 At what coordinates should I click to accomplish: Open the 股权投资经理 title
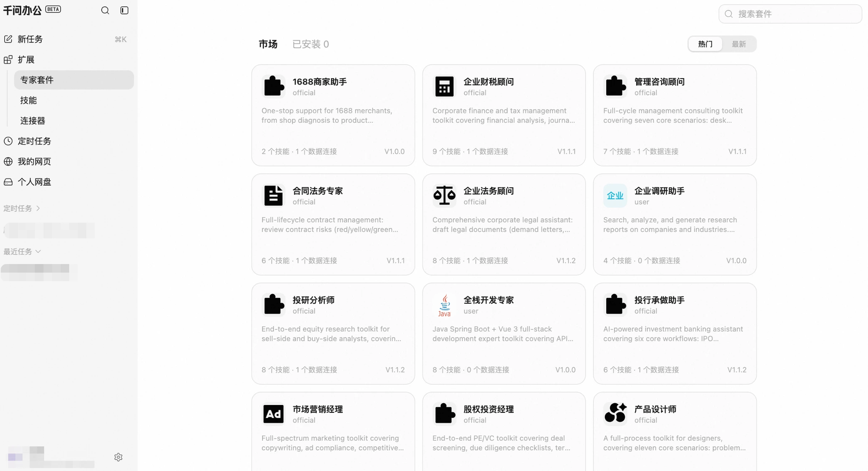tap(489, 409)
